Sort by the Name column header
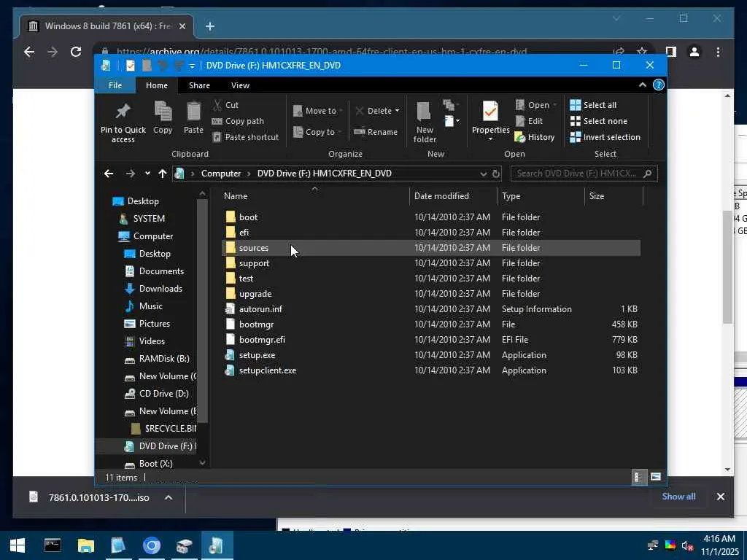 pos(236,195)
